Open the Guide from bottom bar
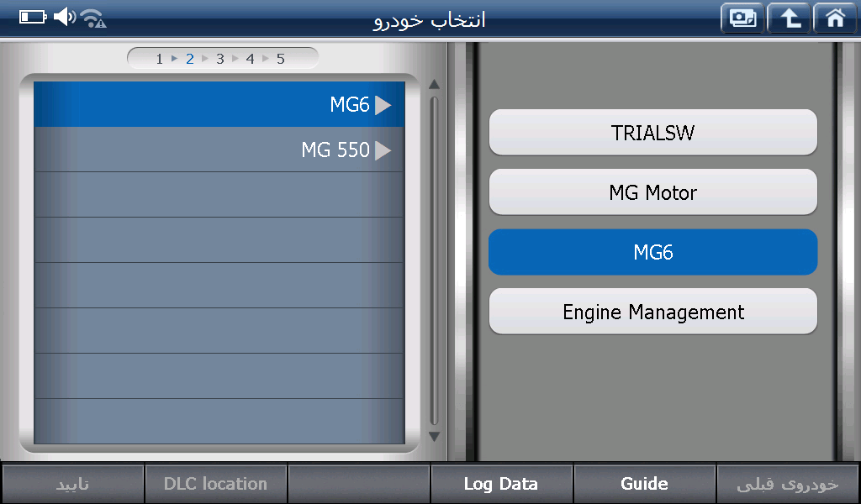 644,484
